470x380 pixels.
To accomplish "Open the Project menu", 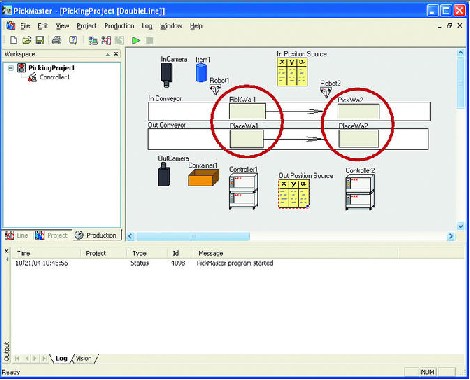I will (x=86, y=26).
